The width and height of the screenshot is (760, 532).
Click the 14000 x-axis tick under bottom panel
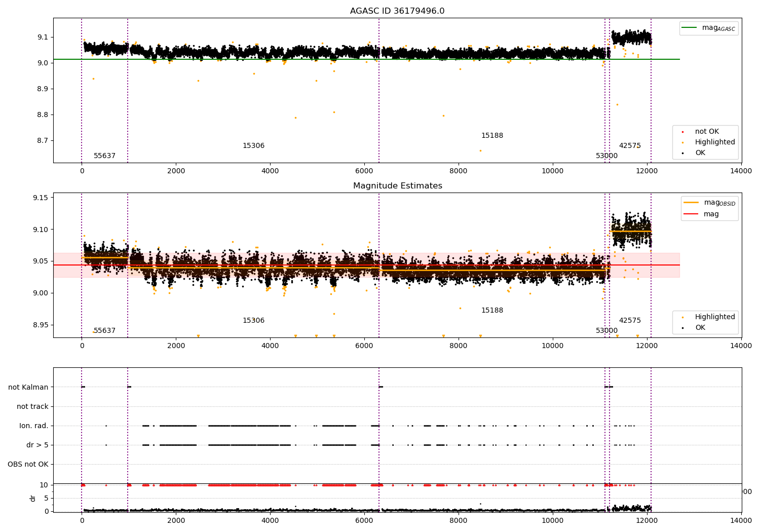coord(741,520)
